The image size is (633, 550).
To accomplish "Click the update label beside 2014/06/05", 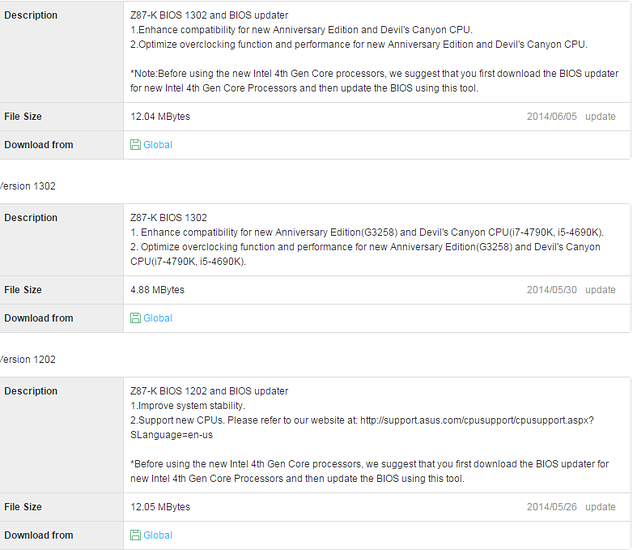I will pos(600,117).
